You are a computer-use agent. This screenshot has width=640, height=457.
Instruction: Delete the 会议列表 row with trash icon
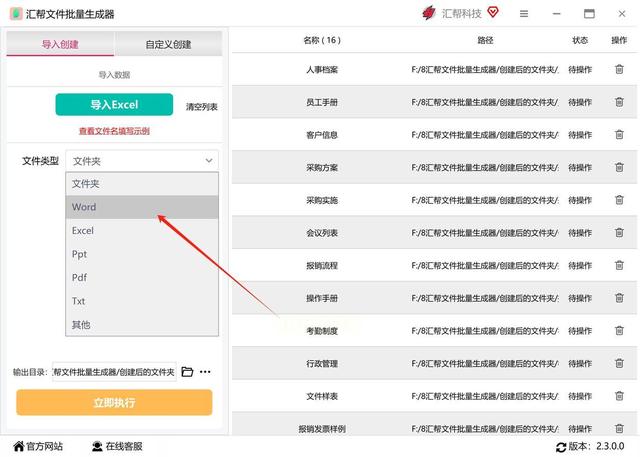click(619, 233)
